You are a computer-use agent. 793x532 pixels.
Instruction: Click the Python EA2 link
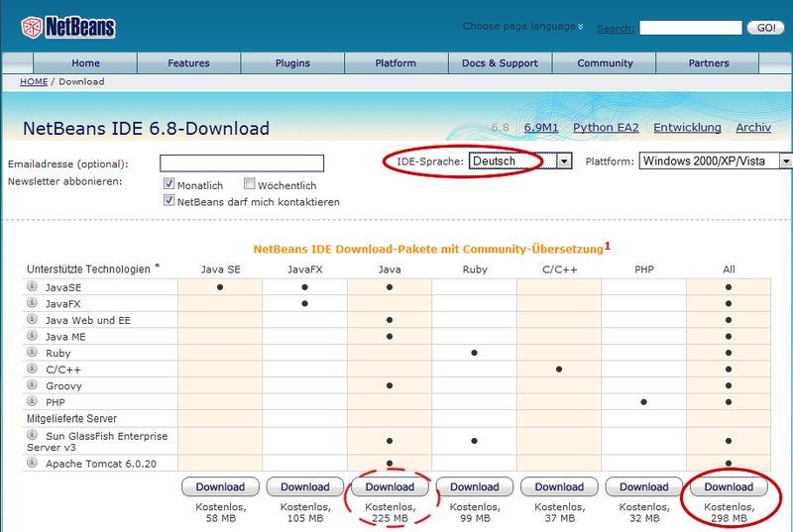[606, 128]
